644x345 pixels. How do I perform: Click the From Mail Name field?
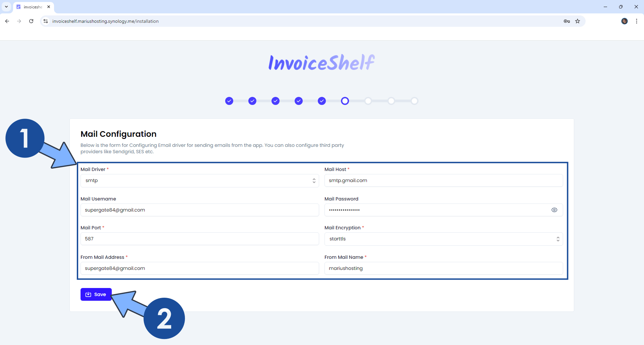(444, 268)
